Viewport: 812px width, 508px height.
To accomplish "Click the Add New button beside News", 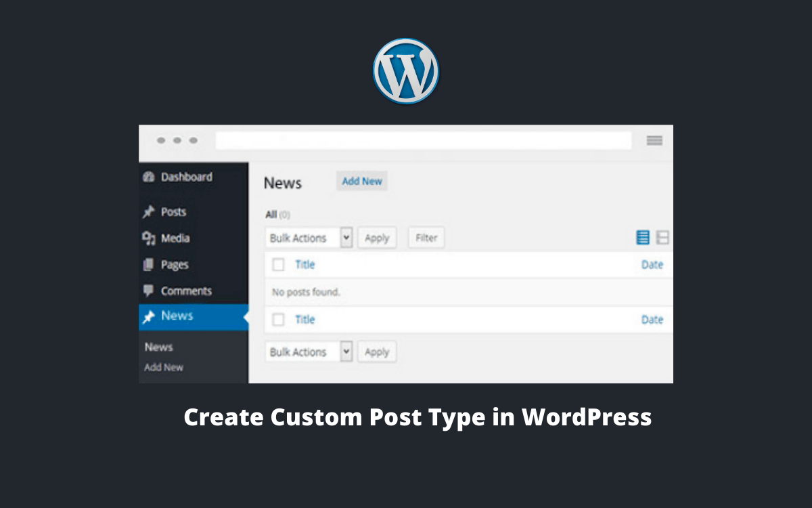I will 362,181.
